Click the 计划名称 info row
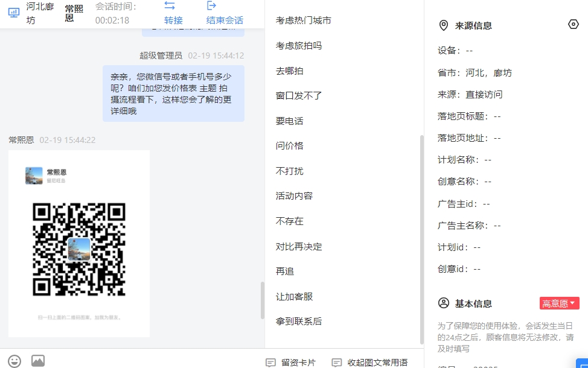The height and width of the screenshot is (368, 588). [464, 160]
